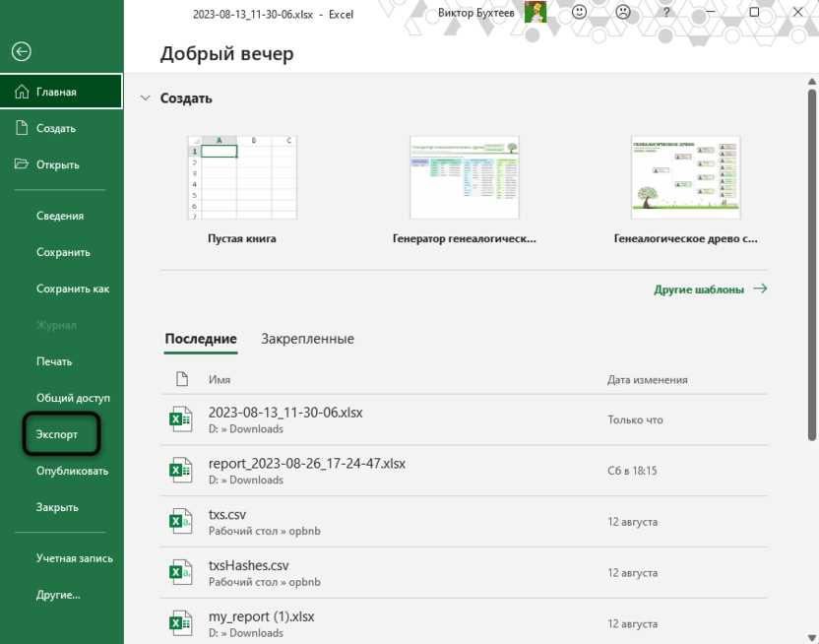Click the happy smiley feedback icon
The height and width of the screenshot is (644, 819).
(x=580, y=13)
